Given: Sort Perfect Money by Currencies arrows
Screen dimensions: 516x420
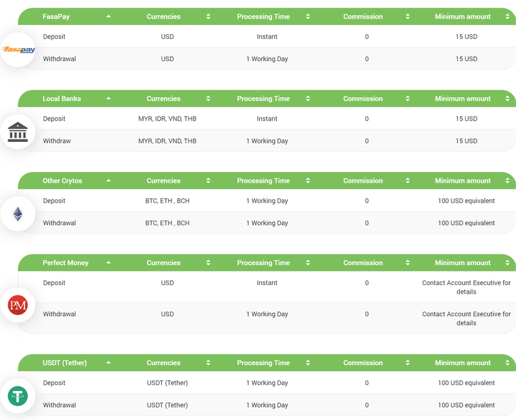Looking at the screenshot, I should click(x=208, y=263).
